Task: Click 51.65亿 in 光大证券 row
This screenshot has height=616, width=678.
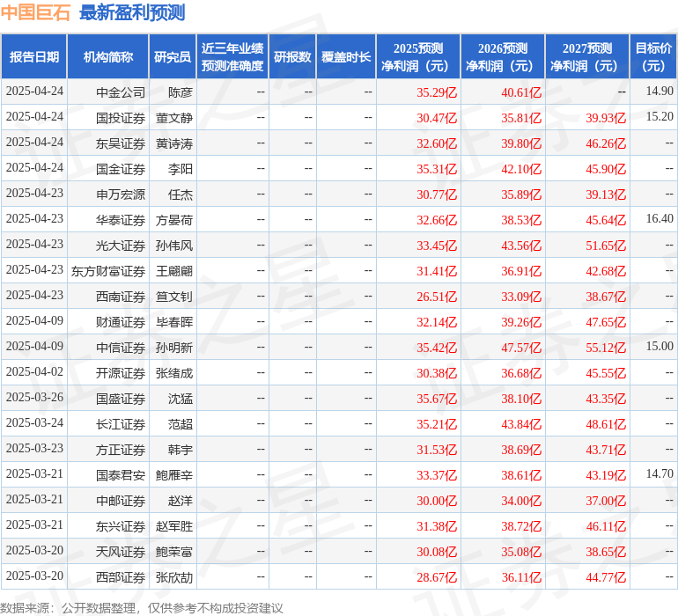Action: [606, 246]
